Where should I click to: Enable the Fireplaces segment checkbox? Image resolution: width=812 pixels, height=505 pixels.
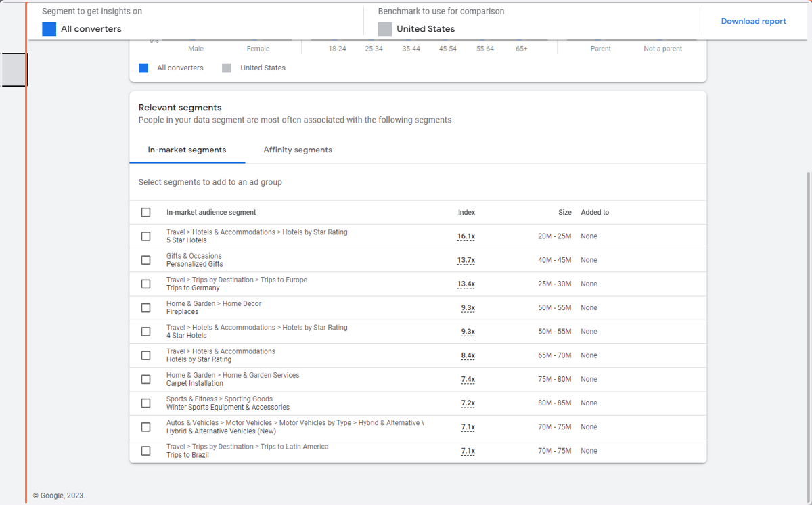click(145, 307)
